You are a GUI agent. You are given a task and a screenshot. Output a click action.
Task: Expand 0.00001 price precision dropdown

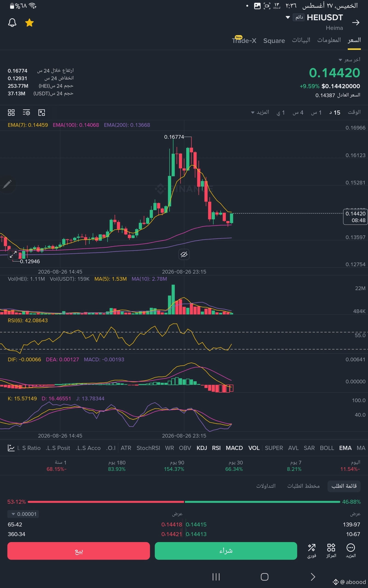(x=23, y=514)
